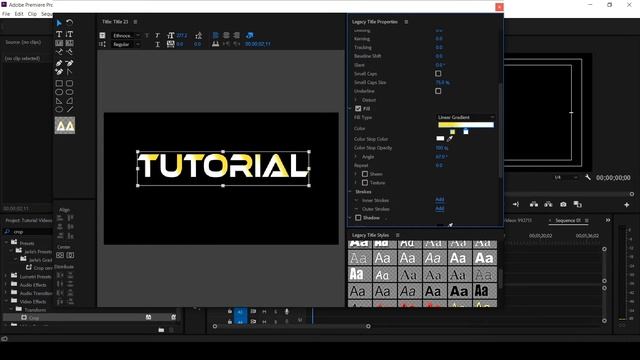Center-align the title text

coord(226,35)
